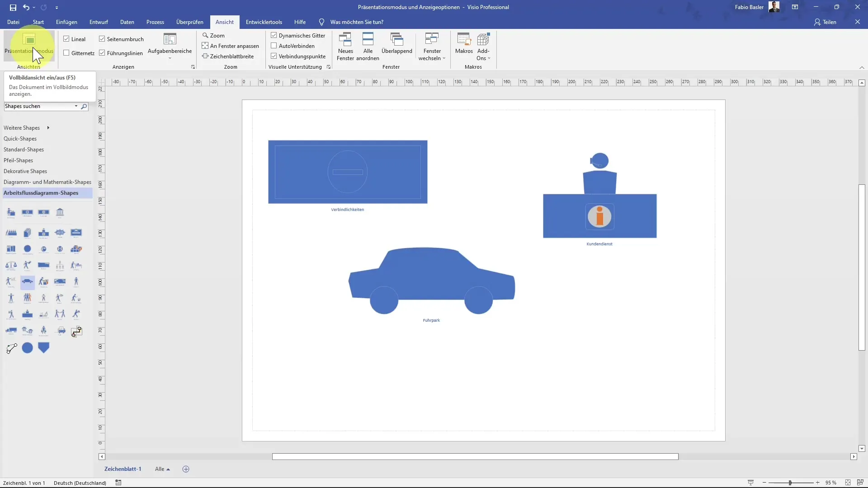This screenshot has height=488, width=868.
Task: Click the search magnifier beside Shapes suchen
Action: pos(84,107)
